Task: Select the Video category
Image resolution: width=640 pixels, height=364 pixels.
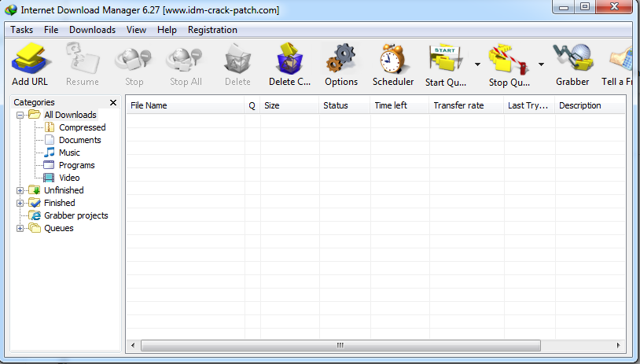Action: click(x=69, y=178)
